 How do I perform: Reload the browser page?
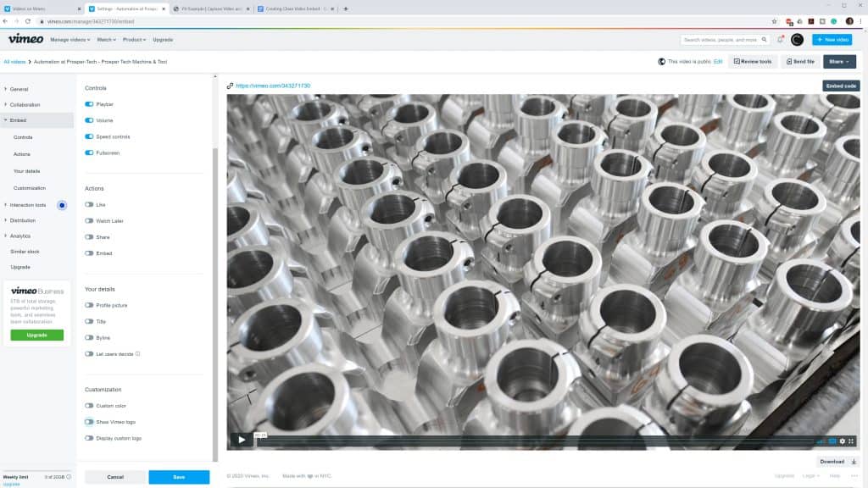click(x=28, y=21)
